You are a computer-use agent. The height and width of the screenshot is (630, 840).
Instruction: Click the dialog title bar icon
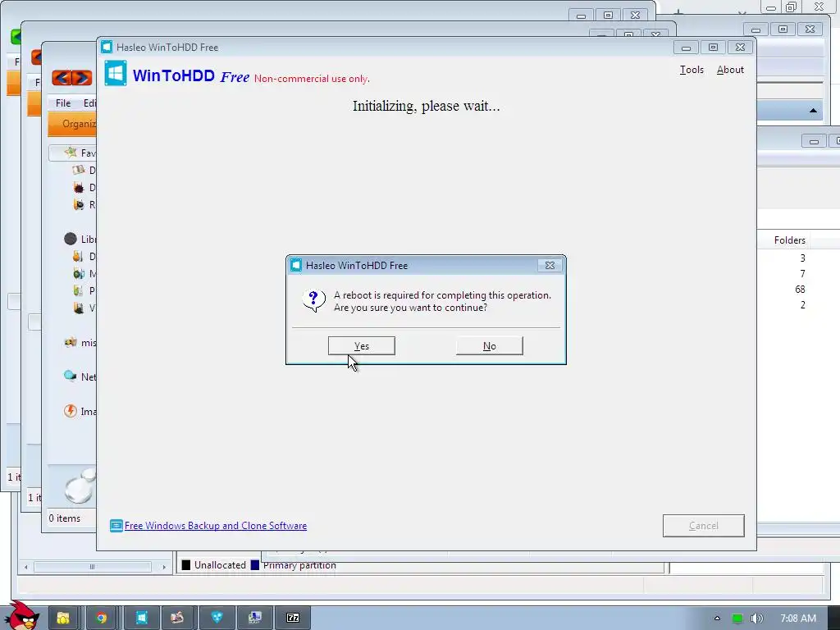click(x=295, y=265)
